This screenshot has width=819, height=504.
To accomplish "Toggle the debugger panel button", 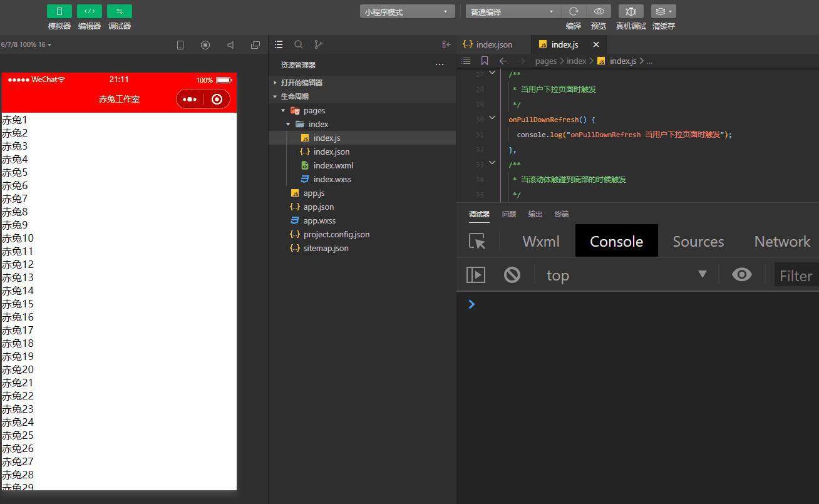I will (x=120, y=11).
